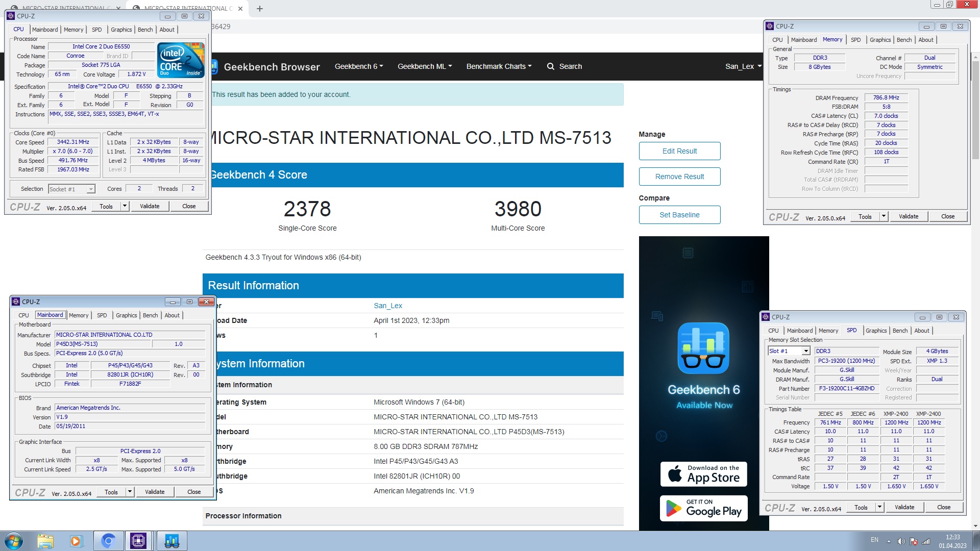Click the Core Speed value 3442.31 MHz
This screenshot has height=551, width=980.
click(73, 142)
